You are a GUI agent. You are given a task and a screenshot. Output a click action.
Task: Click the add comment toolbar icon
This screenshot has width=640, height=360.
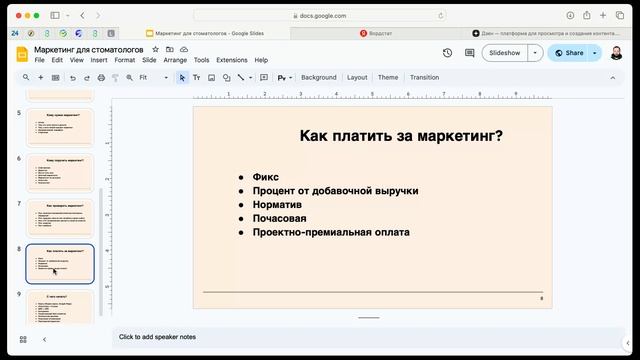[x=264, y=78]
